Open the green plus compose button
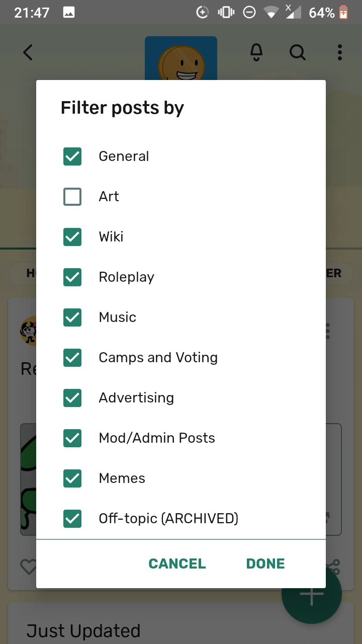This screenshot has height=644, width=362. [312, 594]
